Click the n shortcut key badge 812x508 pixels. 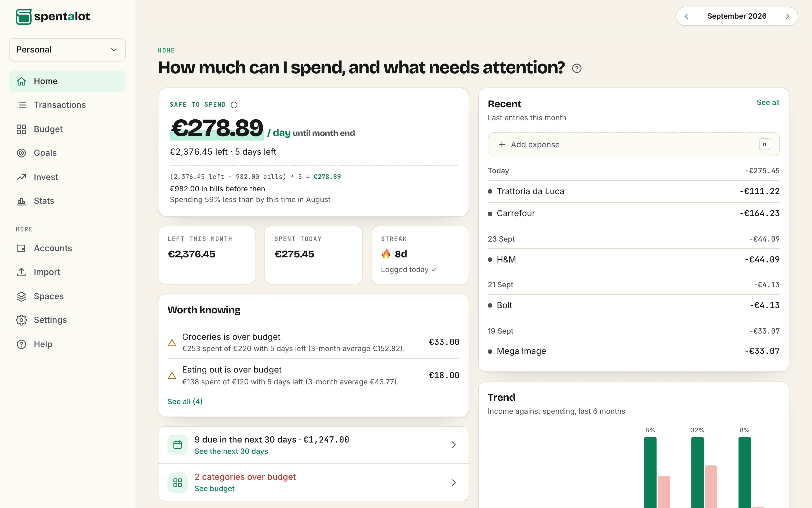tap(764, 144)
